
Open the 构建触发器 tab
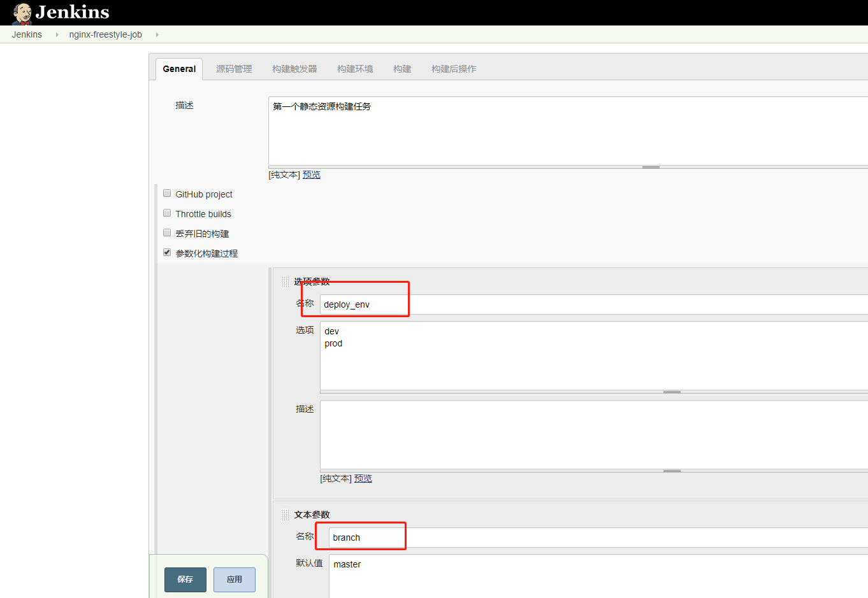click(x=294, y=69)
